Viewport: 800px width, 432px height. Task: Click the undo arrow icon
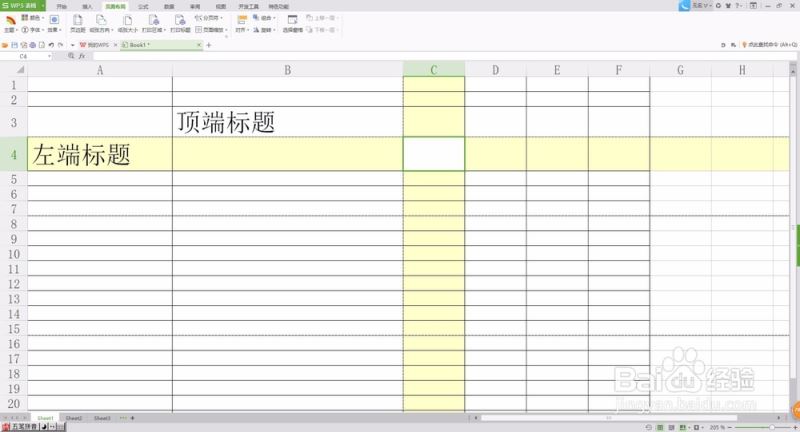pos(51,45)
